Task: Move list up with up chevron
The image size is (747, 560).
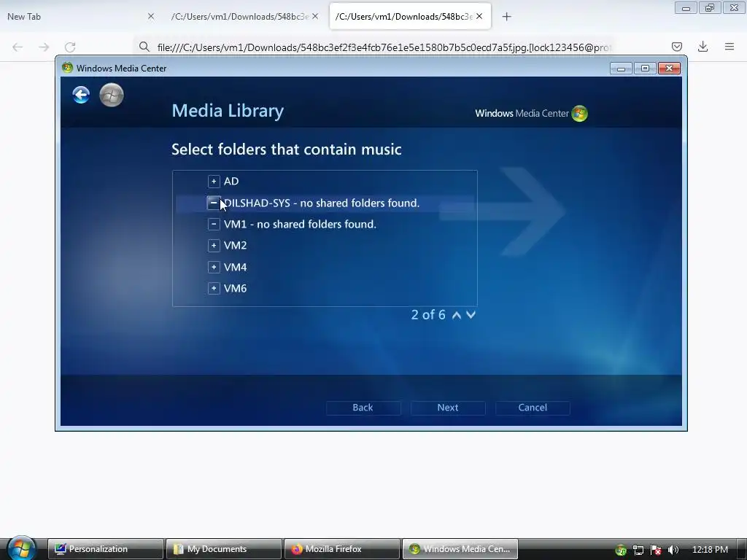Action: pos(457,315)
